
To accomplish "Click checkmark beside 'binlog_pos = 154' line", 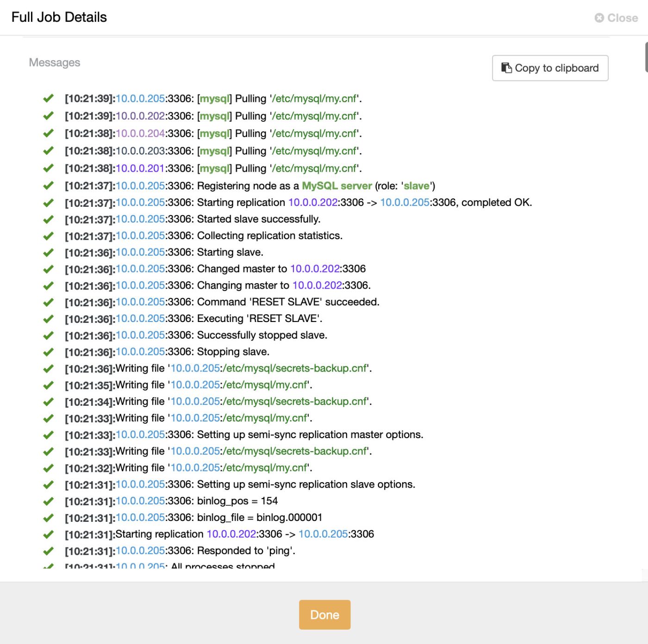I will tap(48, 500).
